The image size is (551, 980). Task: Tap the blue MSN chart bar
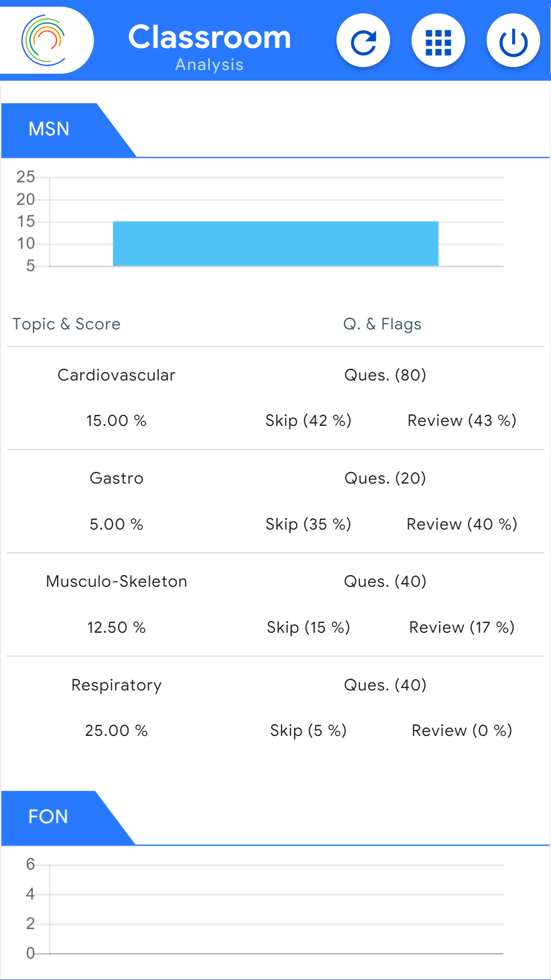(275, 244)
